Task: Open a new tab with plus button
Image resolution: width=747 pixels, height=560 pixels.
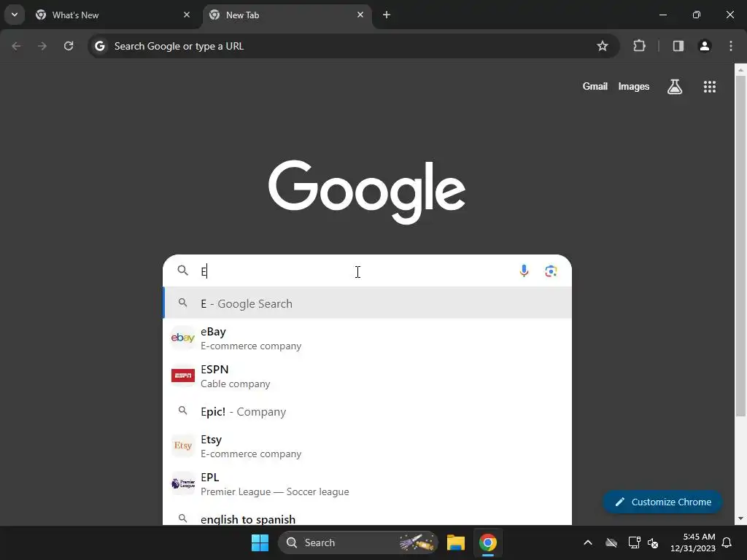Action: point(387,15)
